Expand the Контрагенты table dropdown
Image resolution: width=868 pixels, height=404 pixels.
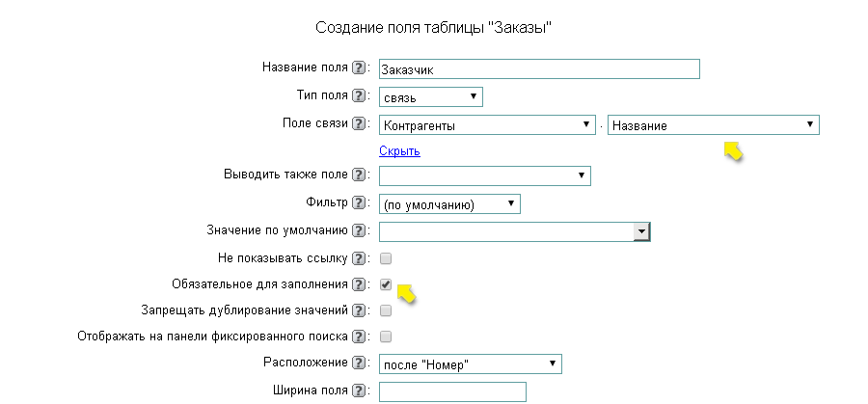pos(486,125)
